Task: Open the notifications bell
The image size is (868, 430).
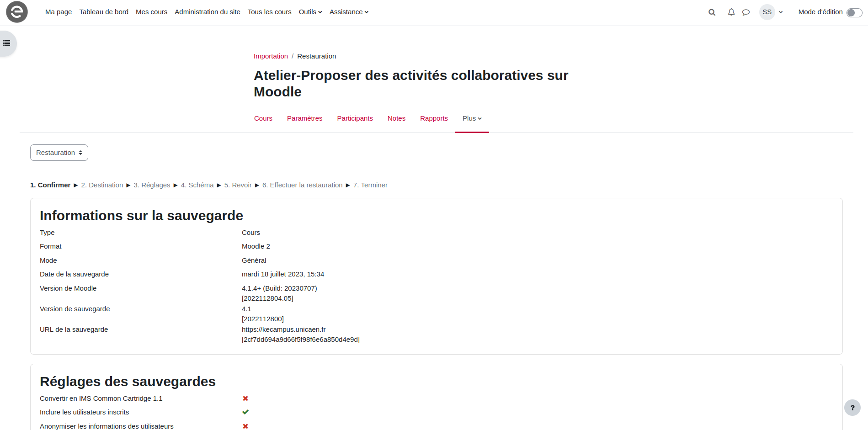Action: coord(731,12)
